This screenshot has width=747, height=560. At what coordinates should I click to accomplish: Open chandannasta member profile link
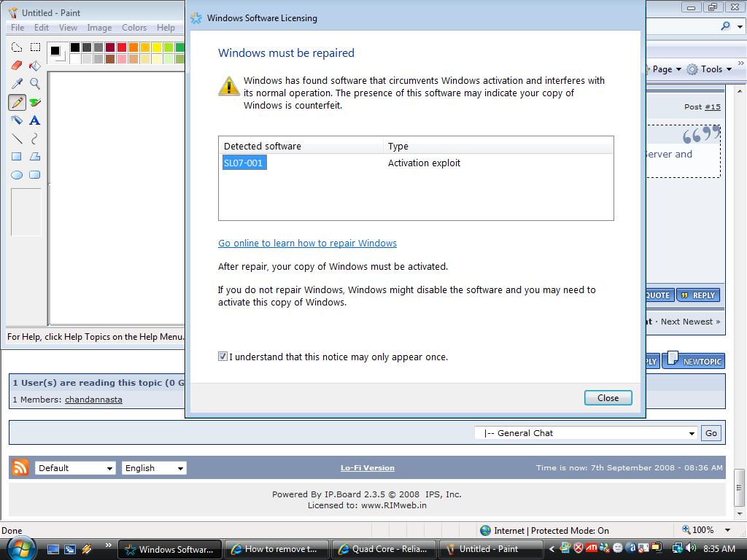point(93,400)
